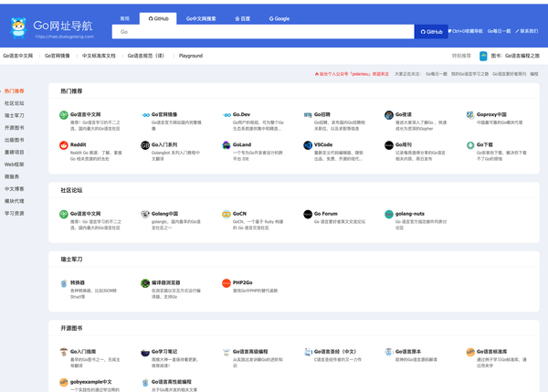Click the Go Forum icon

[x=308, y=214]
